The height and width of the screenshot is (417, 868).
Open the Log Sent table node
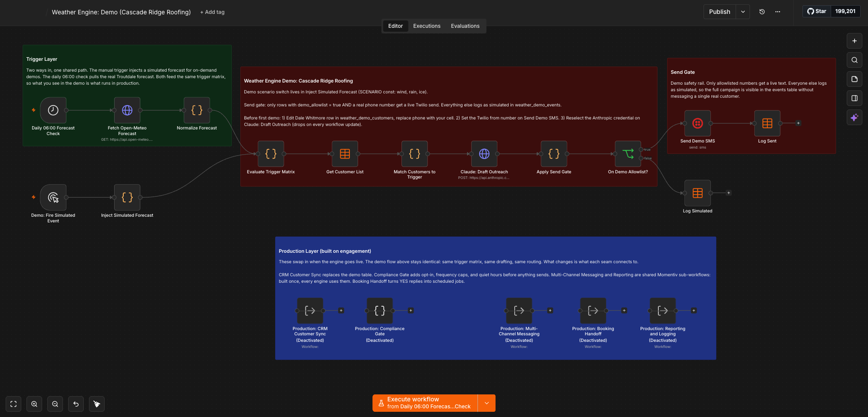coord(767,123)
